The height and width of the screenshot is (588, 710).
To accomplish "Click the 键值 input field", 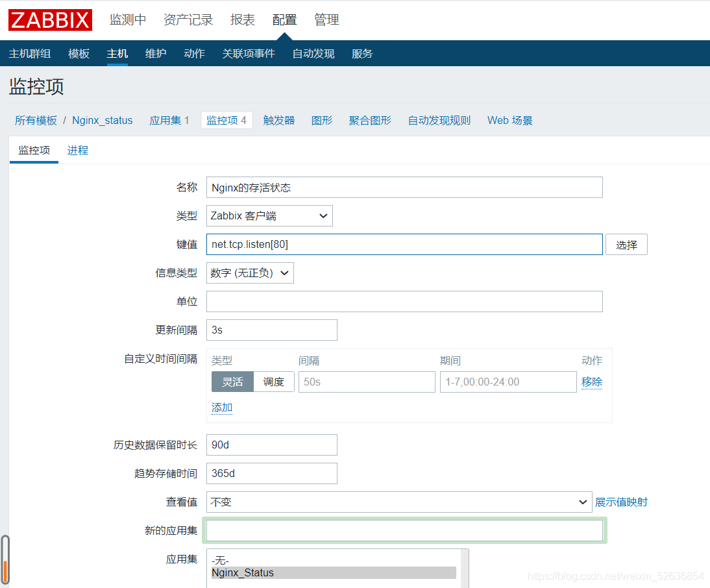I will click(x=404, y=245).
